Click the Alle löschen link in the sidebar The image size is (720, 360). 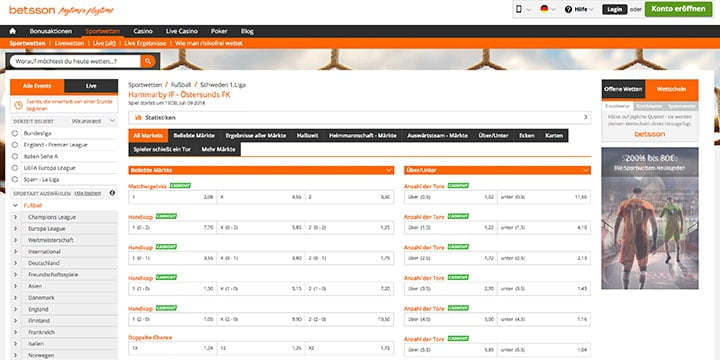click(88, 193)
